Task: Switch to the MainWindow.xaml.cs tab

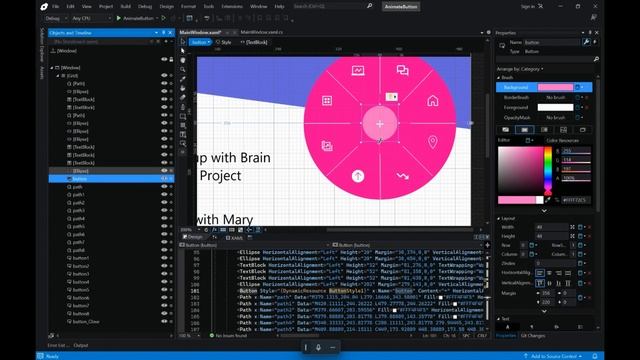Action: [x=261, y=32]
